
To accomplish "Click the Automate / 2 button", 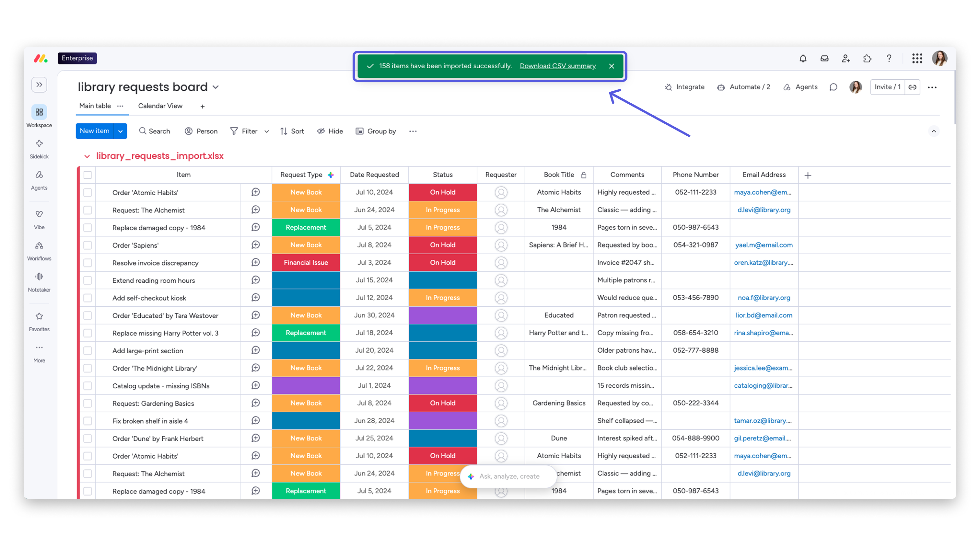I will (x=743, y=87).
